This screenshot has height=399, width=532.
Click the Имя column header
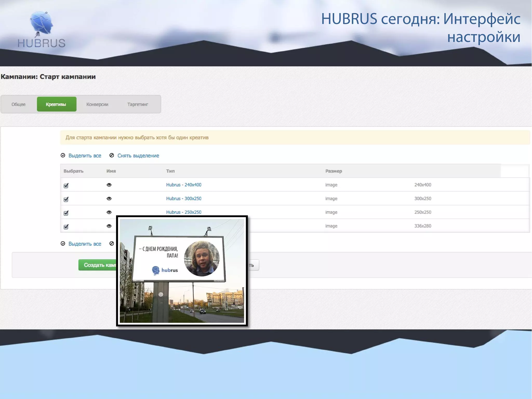[x=111, y=171]
